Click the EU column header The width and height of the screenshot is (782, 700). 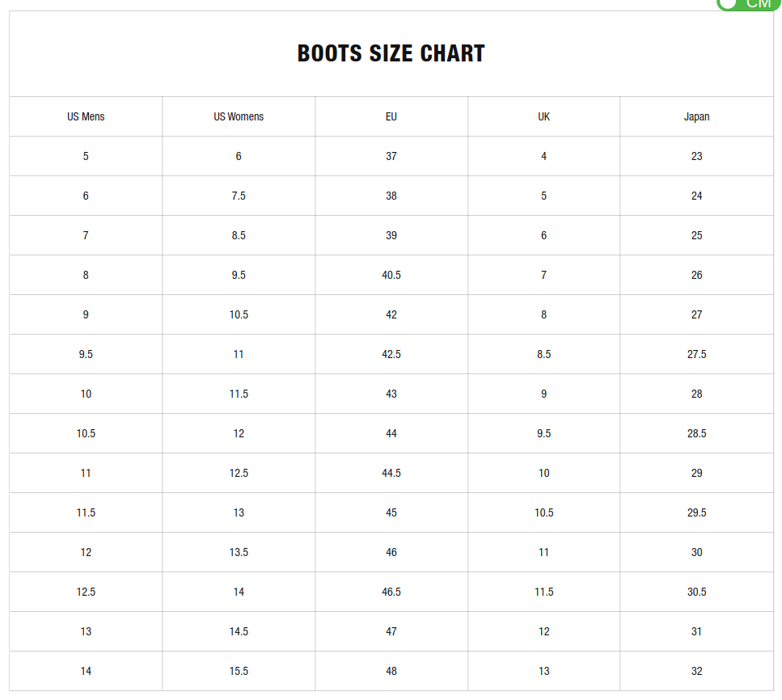(391, 116)
